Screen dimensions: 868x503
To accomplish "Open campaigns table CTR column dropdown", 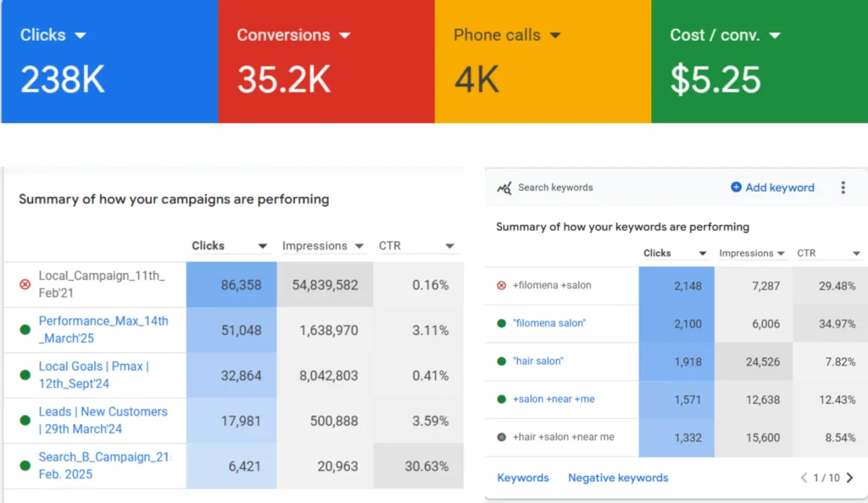I will (449, 247).
